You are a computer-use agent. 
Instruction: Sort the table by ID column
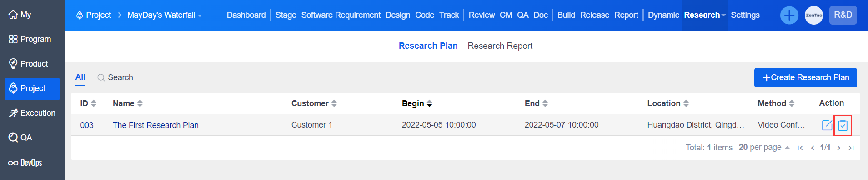[x=88, y=103]
